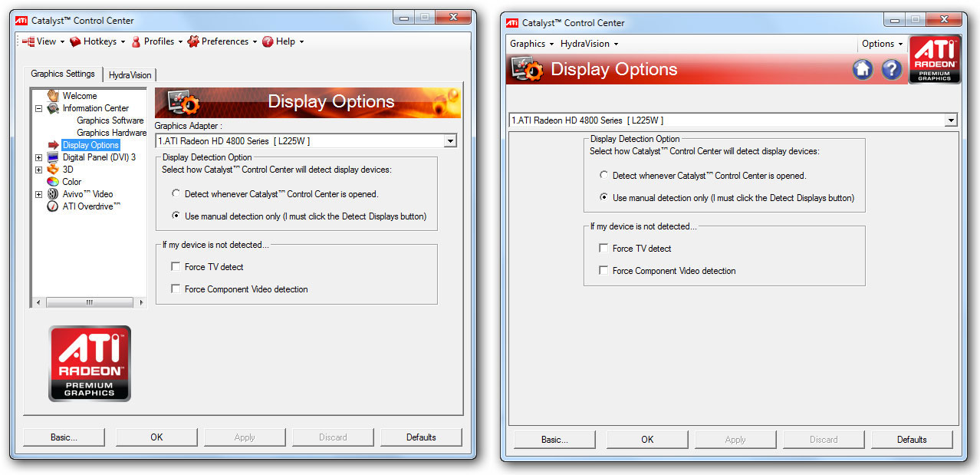Switch to the HydraVision tab in left window
The width and height of the screenshot is (980, 475).
click(x=130, y=74)
